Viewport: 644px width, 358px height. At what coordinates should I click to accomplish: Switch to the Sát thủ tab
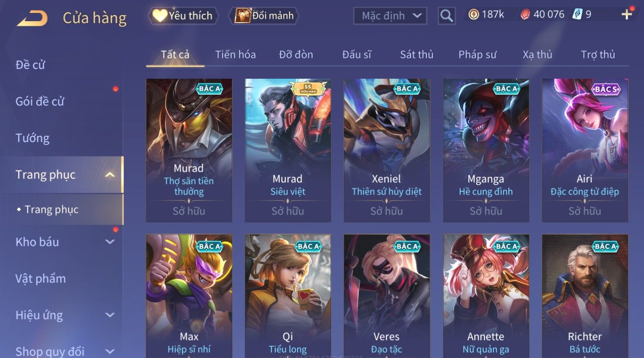point(417,54)
